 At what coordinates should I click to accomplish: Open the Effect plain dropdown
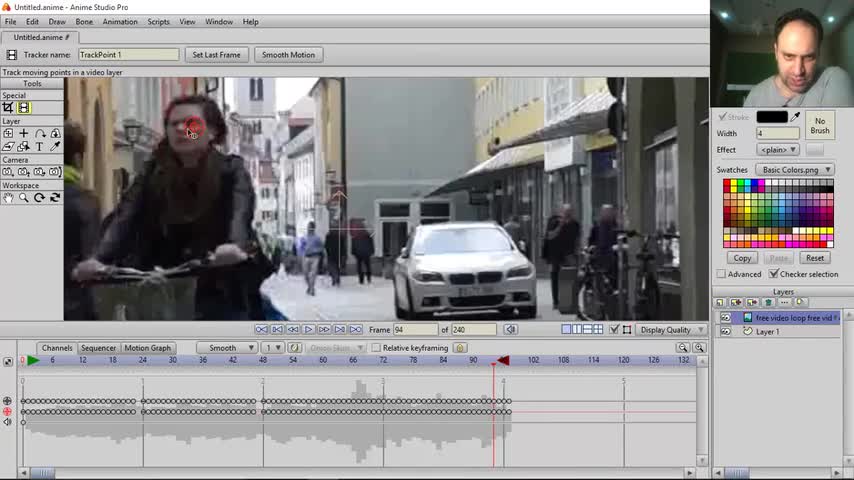(777, 149)
